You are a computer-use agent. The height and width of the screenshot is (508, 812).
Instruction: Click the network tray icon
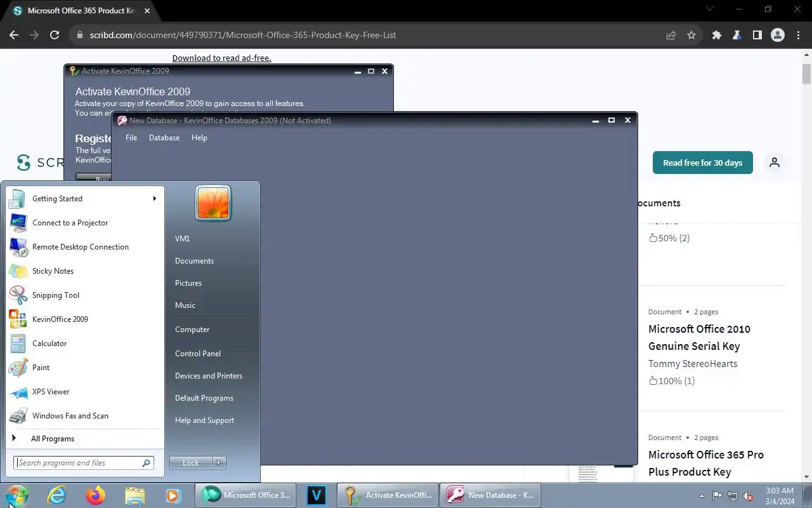(733, 496)
